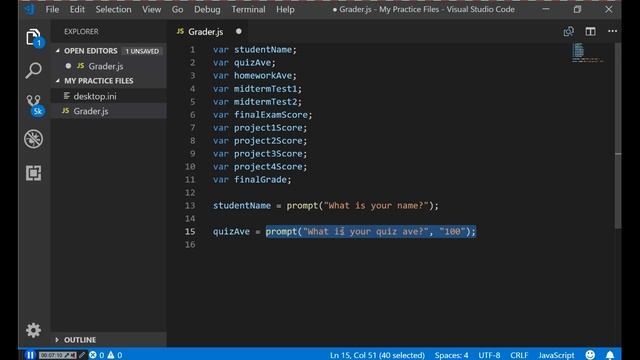640x360 pixels.
Task: Open the Extensions view
Action: 33,173
